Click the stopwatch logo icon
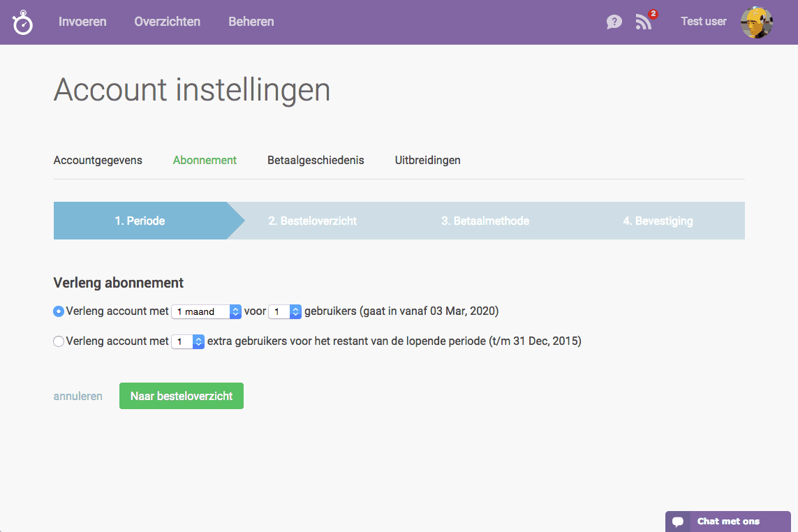 tap(22, 22)
